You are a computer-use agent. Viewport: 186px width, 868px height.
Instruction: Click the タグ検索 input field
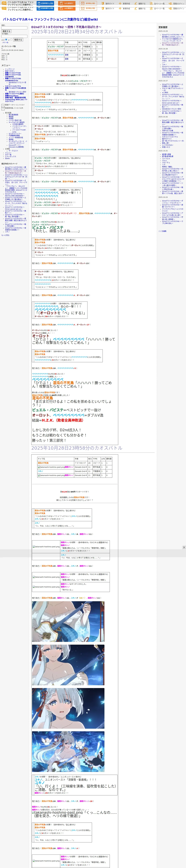pos(14,36)
